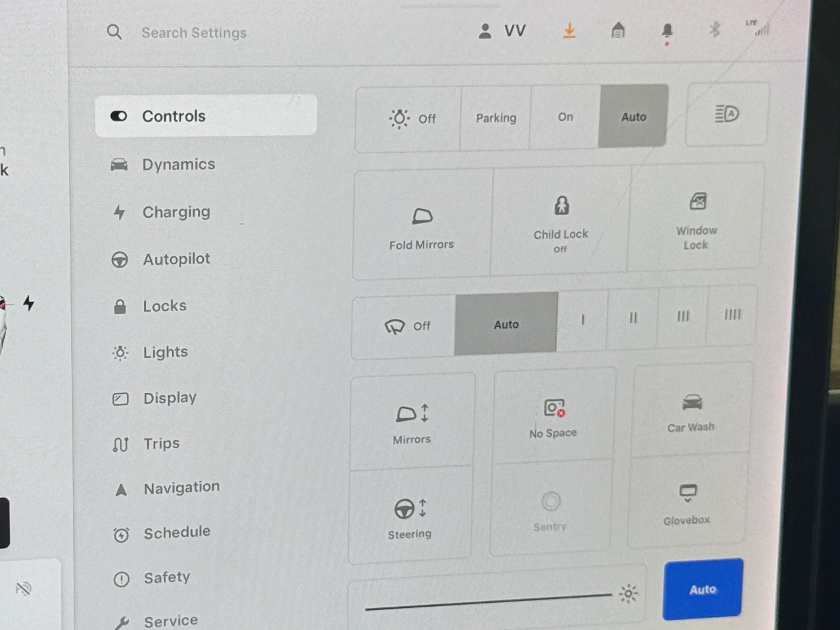Open the Charging settings menu
The height and width of the screenshot is (630, 840).
[161, 212]
